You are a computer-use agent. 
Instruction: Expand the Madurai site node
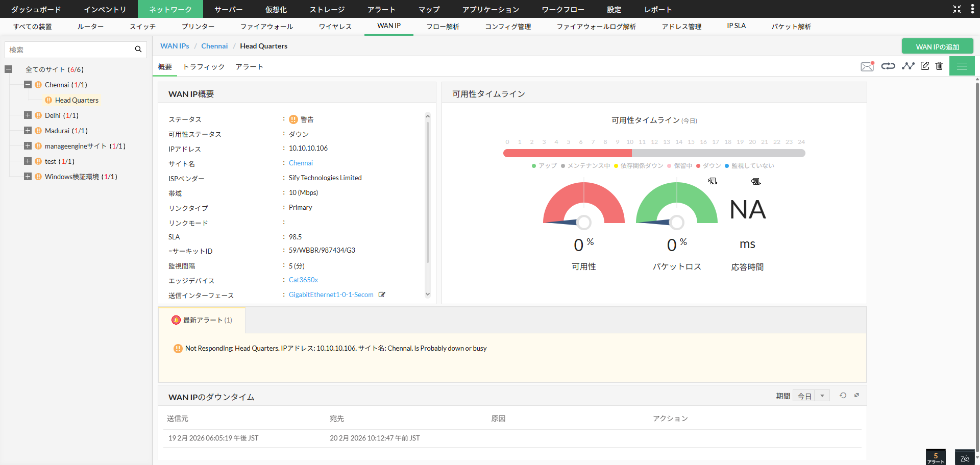point(28,131)
